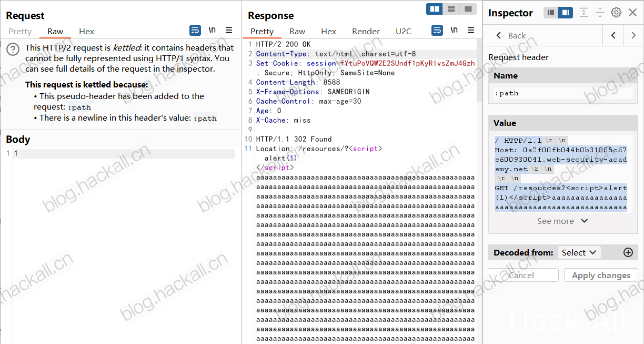Select combined tabs layout icon above Response
This screenshot has width=644, height=344.
(467, 9)
